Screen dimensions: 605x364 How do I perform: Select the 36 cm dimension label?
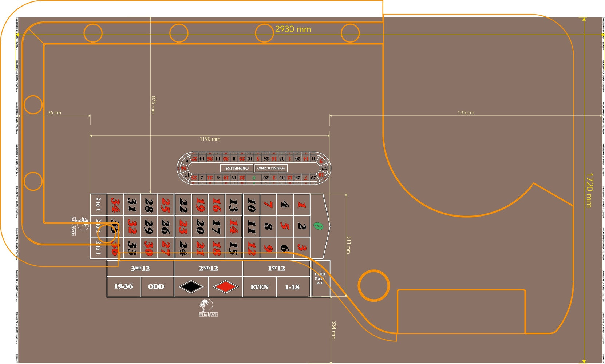pyautogui.click(x=54, y=112)
